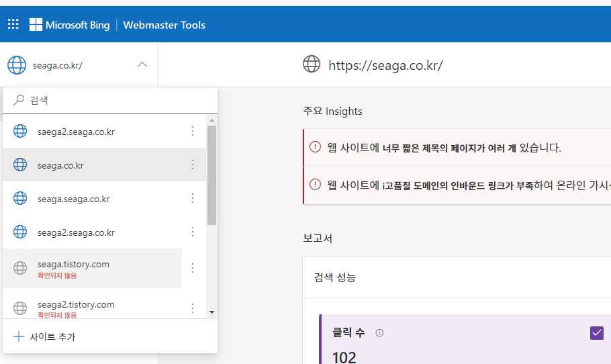Collapse the seaga.co.kr/ site selector chevron
The image size is (611, 364).
point(142,64)
